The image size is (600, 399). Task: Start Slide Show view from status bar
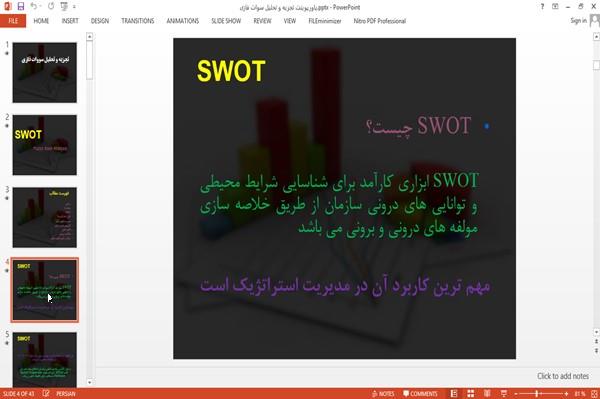click(x=504, y=394)
